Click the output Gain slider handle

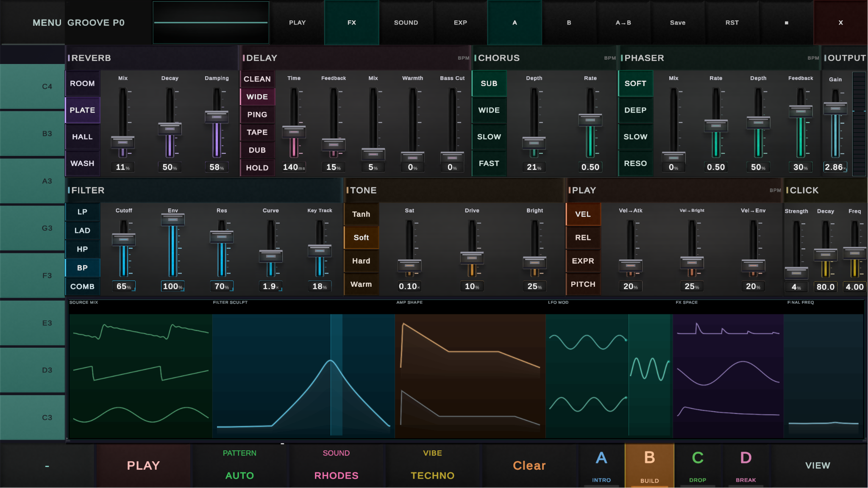point(835,108)
